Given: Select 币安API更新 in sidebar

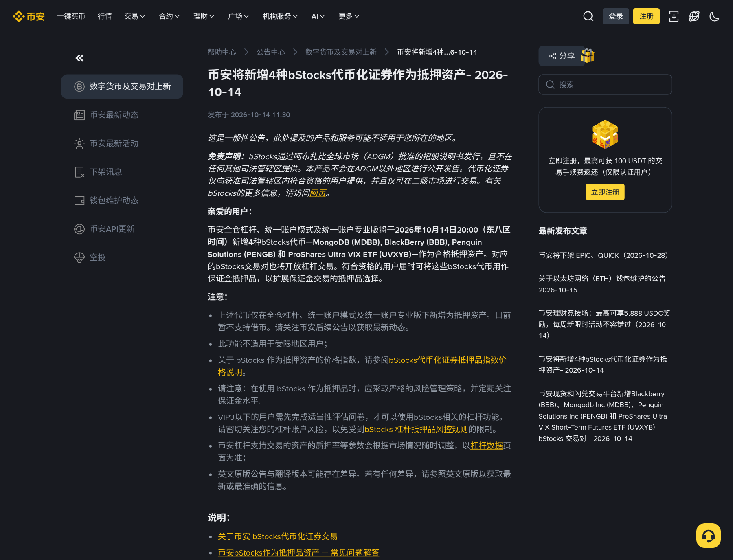Looking at the screenshot, I should (122, 229).
